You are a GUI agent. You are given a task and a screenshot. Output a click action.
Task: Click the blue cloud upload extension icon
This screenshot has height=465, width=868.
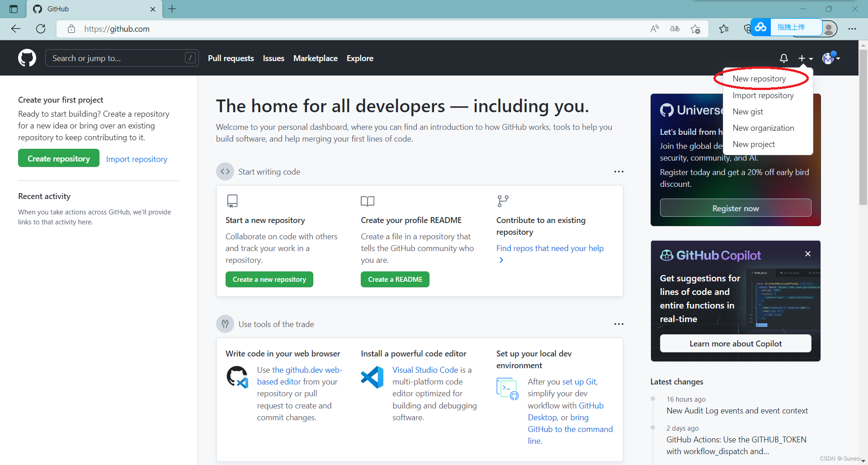click(x=761, y=27)
